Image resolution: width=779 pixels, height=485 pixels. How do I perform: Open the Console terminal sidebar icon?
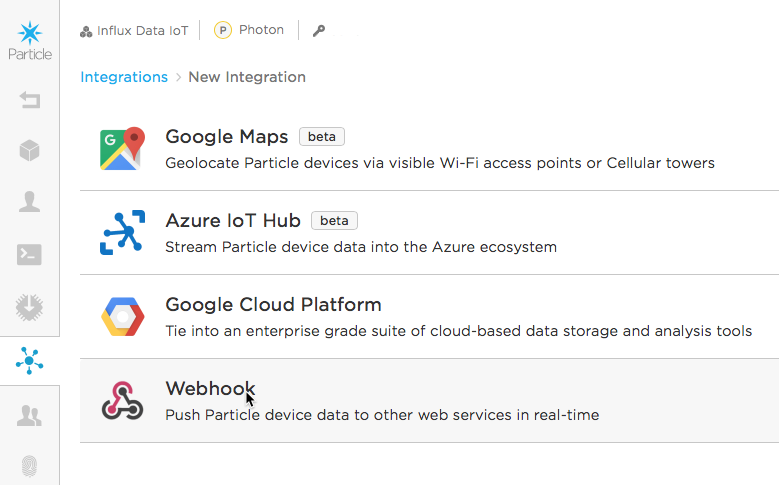click(x=29, y=254)
